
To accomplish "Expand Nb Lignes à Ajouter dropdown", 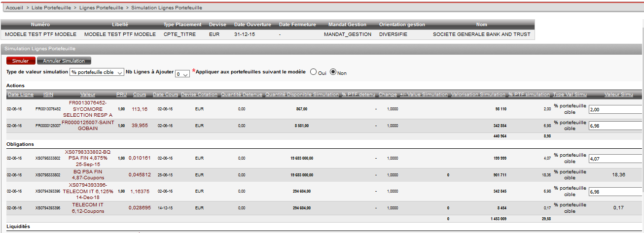I will pos(182,74).
